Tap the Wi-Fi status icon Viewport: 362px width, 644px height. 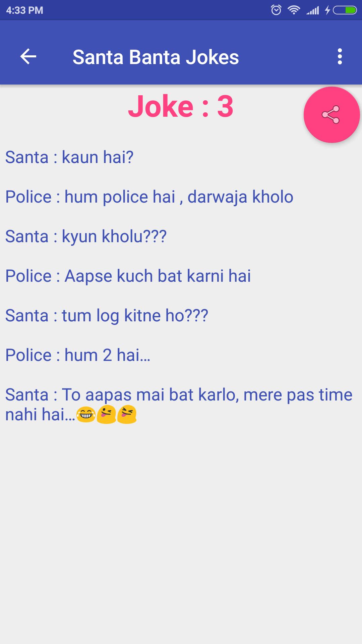point(294,10)
